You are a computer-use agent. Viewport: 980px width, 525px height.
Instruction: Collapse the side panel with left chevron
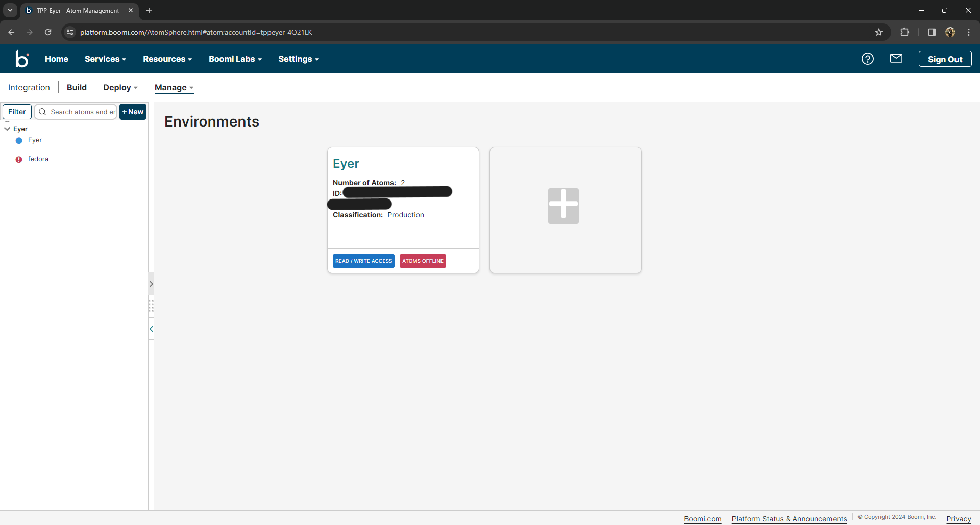(151, 329)
